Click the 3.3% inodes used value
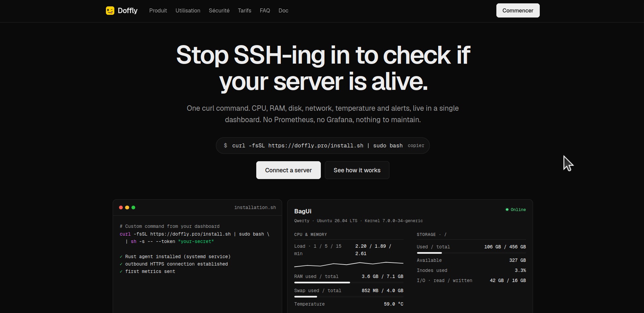 coord(520,271)
